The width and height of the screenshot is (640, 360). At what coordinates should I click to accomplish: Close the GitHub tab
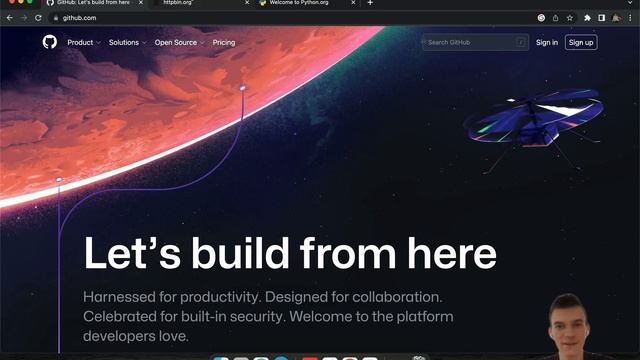[x=141, y=2]
